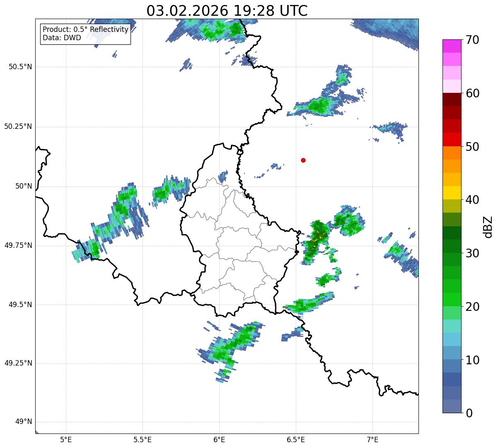The image size is (498, 448).
Task: Click the colorbar tick label 60
Action: coord(472,93)
